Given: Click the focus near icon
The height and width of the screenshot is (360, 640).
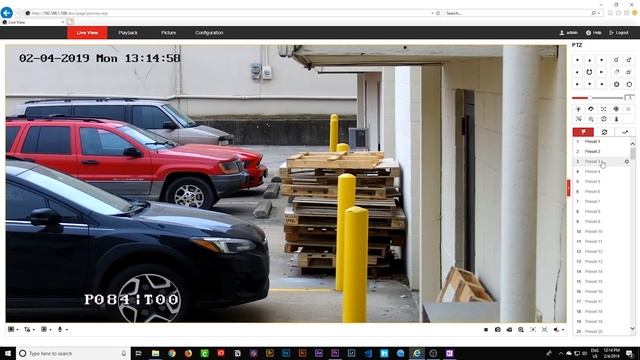Looking at the screenshot, I should [616, 72].
